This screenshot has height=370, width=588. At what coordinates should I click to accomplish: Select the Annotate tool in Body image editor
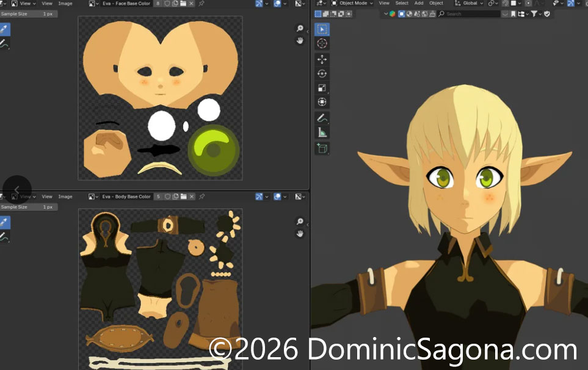click(4, 236)
